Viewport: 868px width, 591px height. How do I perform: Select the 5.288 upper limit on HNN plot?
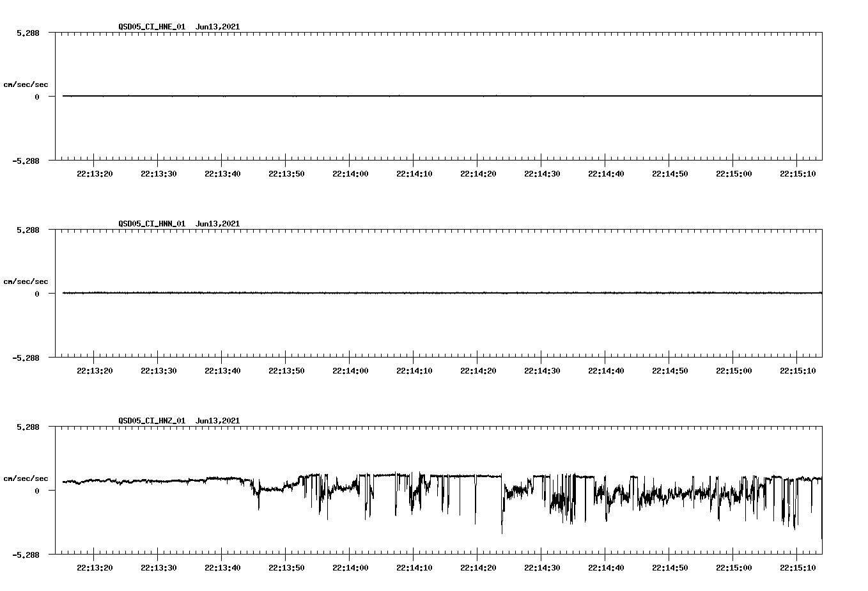tap(28, 230)
